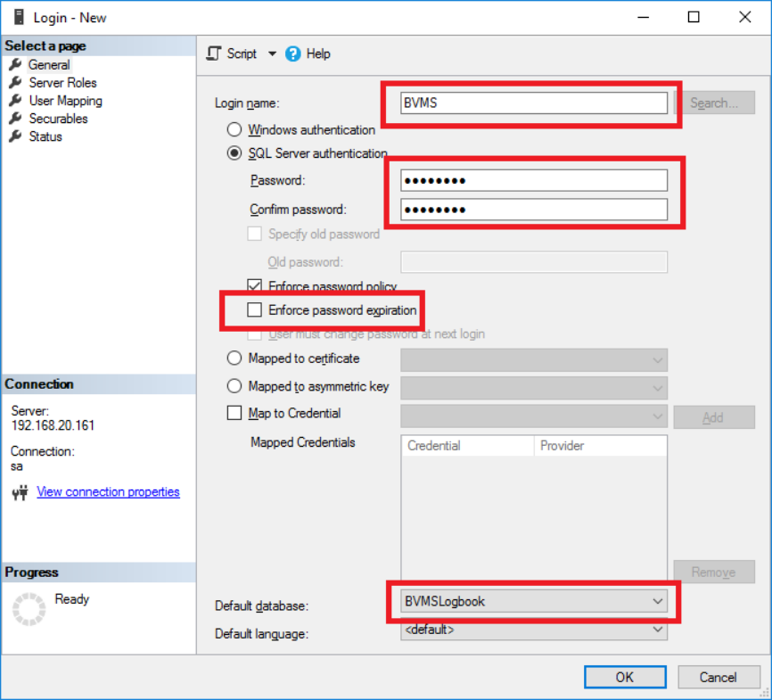
Task: Click the wrench icon beside Securables
Action: click(16, 119)
